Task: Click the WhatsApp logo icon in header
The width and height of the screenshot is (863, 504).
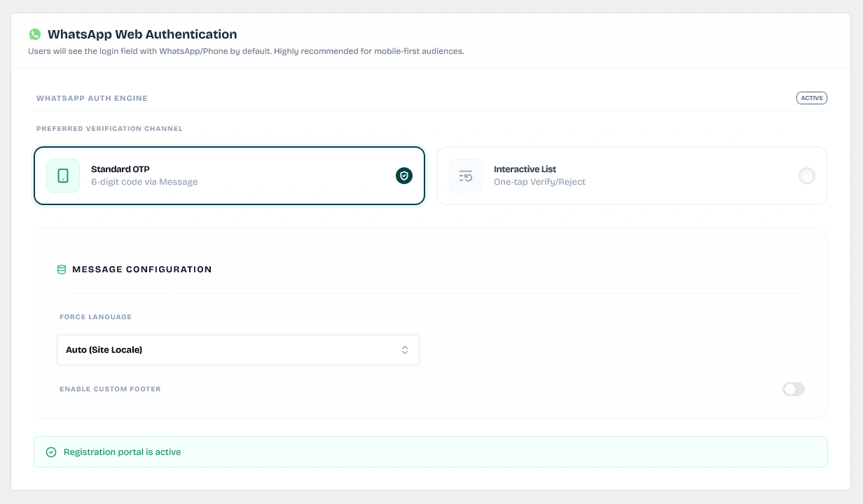Action: (x=35, y=34)
